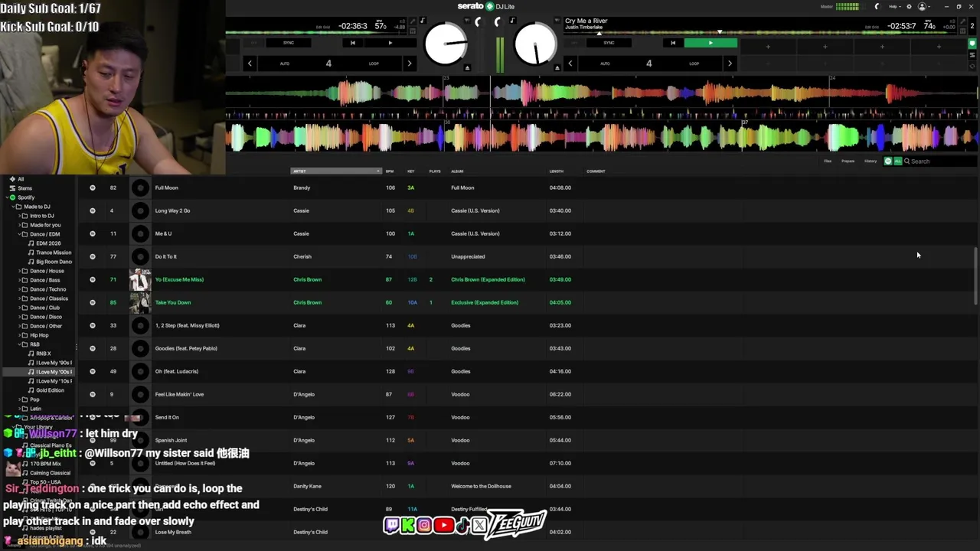Toggle SYNC on the left deck
Image resolution: width=980 pixels, height=551 pixels.
(289, 43)
